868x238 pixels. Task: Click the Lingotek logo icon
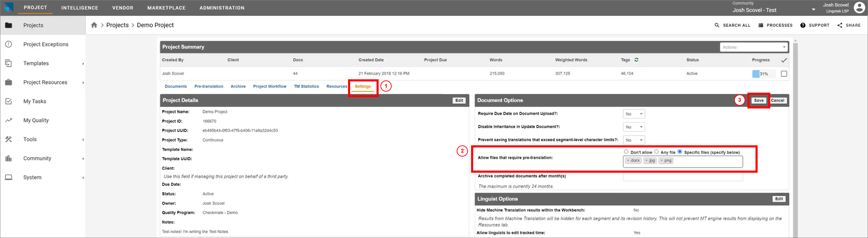[x=8, y=7]
